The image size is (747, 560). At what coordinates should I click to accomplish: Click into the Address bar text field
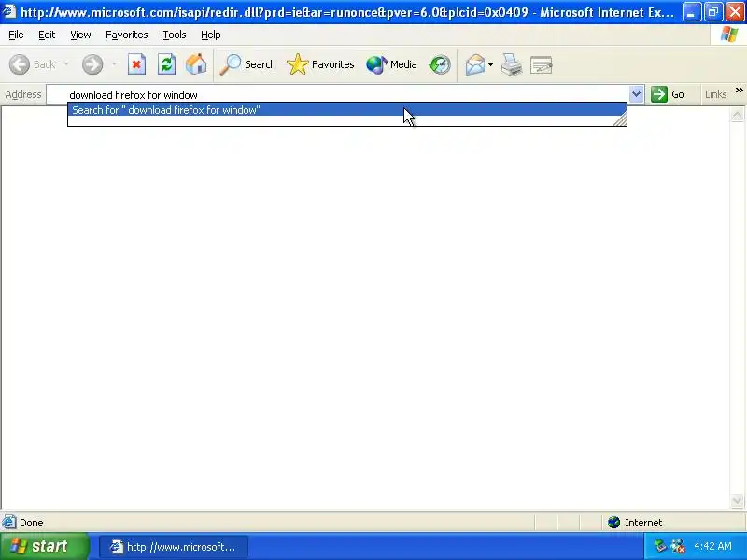click(337, 94)
